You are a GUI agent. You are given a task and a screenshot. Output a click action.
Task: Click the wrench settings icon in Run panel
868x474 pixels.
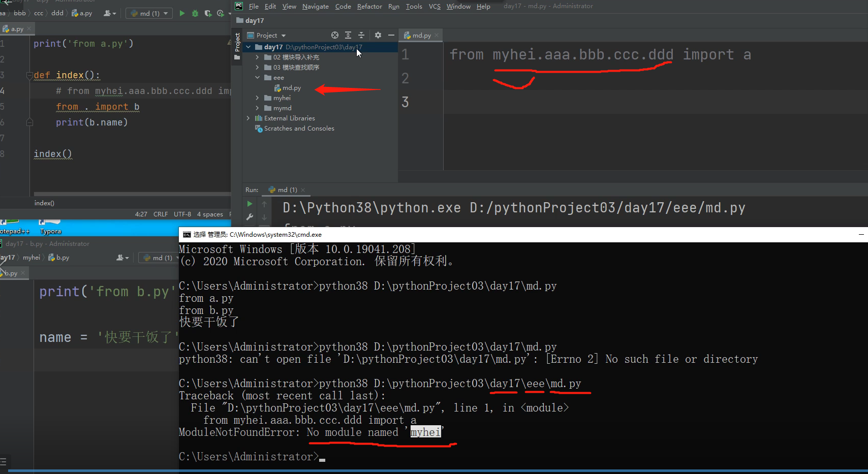tap(250, 217)
